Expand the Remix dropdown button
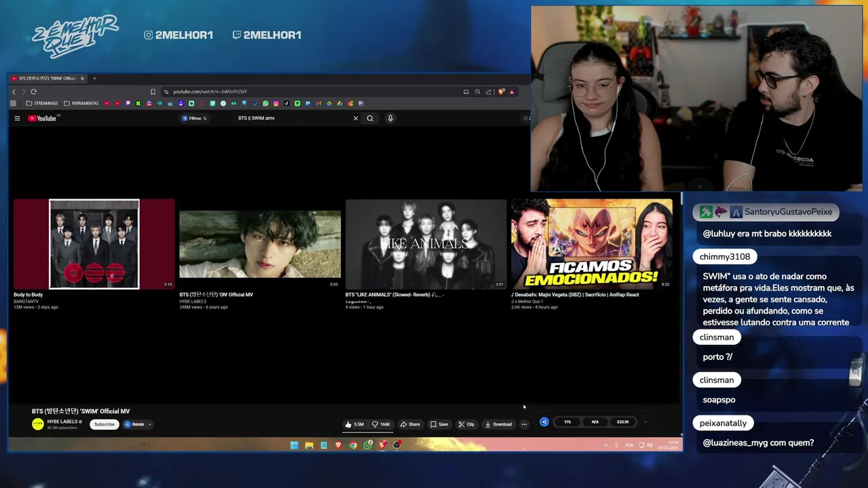Viewport: 868px width, 488px height. pyautogui.click(x=138, y=424)
